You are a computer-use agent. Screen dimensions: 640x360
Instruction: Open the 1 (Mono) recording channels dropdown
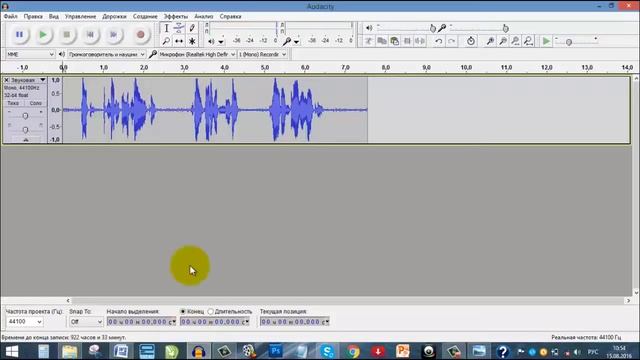click(x=262, y=54)
